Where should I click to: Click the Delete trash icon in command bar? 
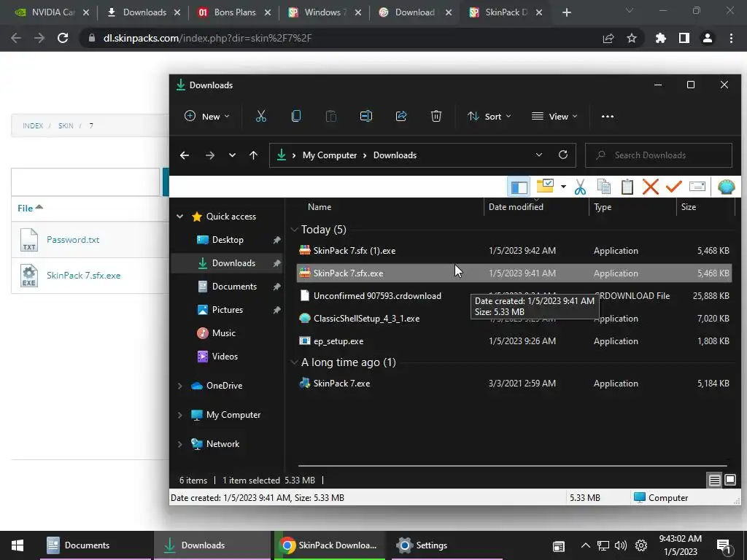(x=436, y=116)
